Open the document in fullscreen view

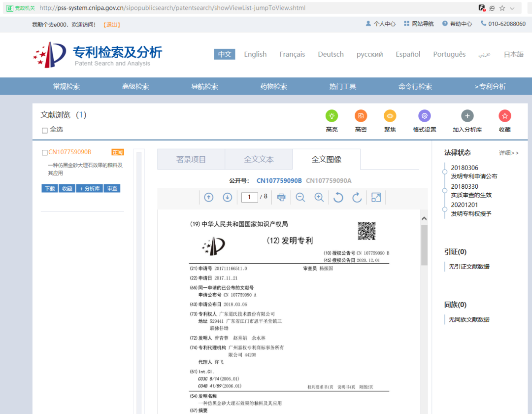click(376, 197)
